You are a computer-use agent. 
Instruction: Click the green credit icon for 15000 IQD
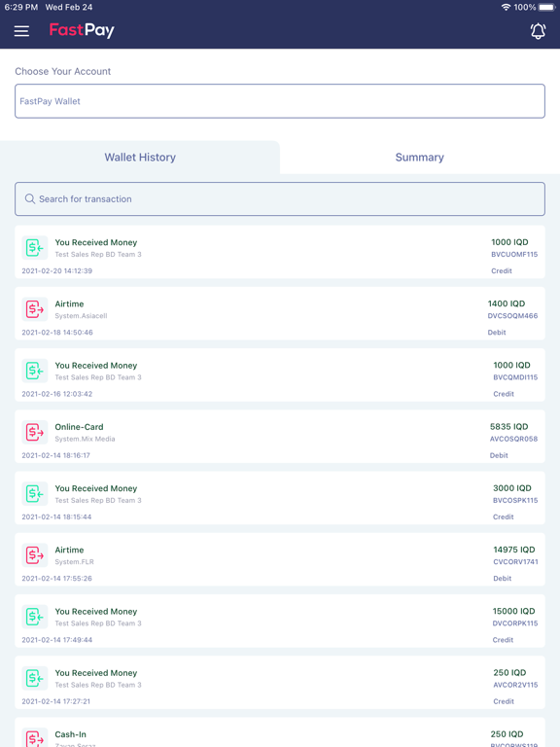(35, 617)
